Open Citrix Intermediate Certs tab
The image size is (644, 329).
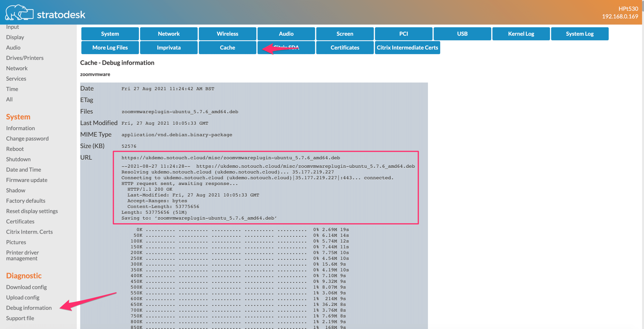407,48
